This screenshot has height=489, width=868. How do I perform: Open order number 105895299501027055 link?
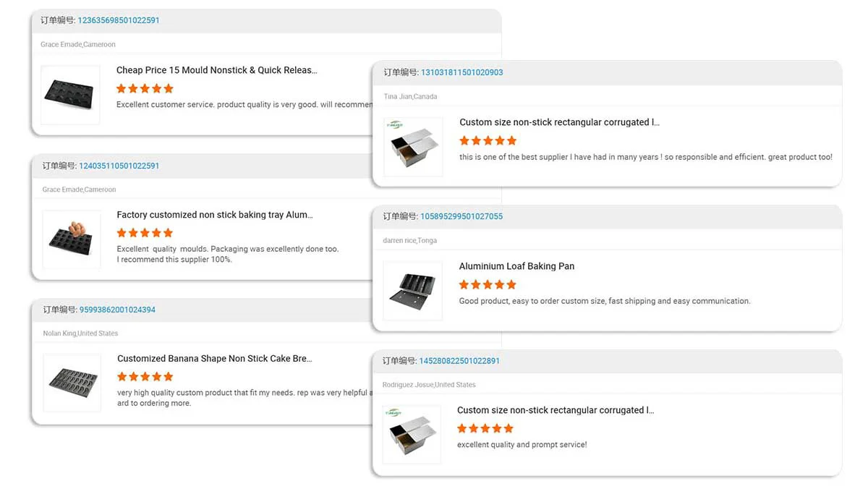461,216
